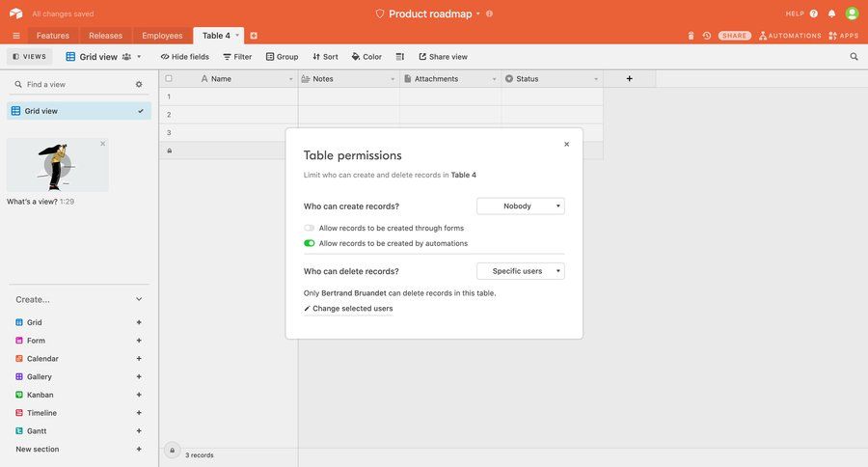The width and height of the screenshot is (868, 467).
Task: Open Attachments field header dropdown arrow
Action: tap(494, 79)
